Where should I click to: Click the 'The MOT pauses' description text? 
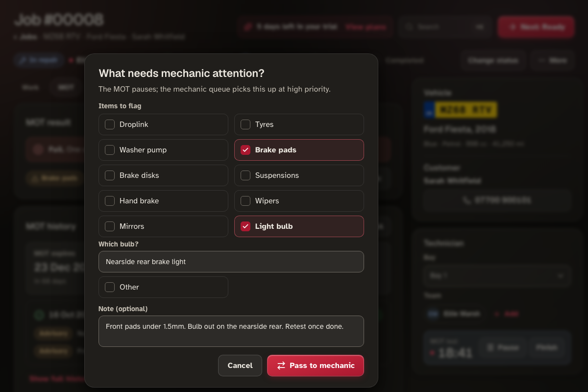(215, 89)
